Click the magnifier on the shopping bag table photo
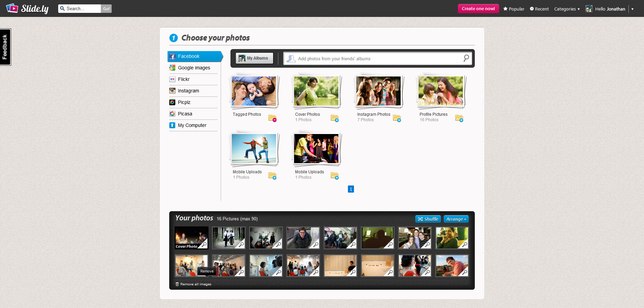This screenshot has width=644, height=308. coord(391,272)
